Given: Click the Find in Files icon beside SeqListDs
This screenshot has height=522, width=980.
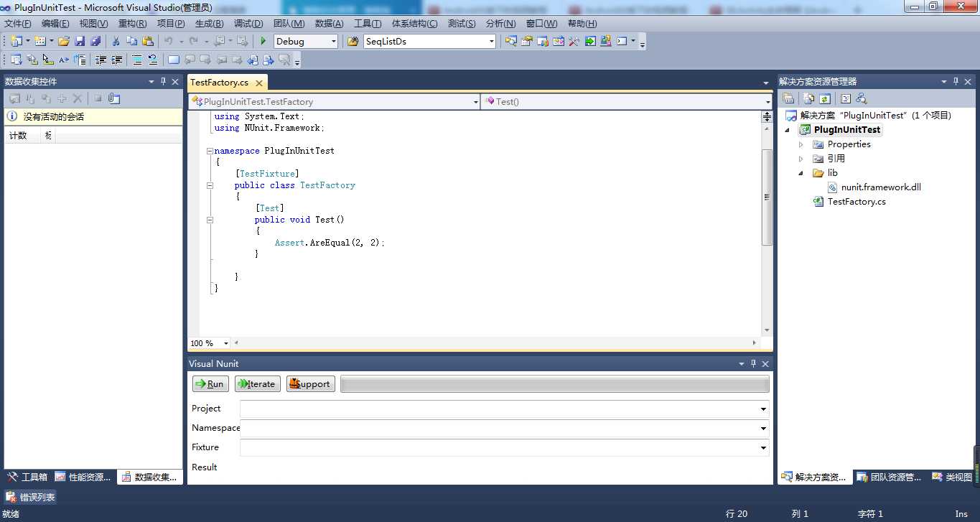Looking at the screenshot, I should [353, 41].
